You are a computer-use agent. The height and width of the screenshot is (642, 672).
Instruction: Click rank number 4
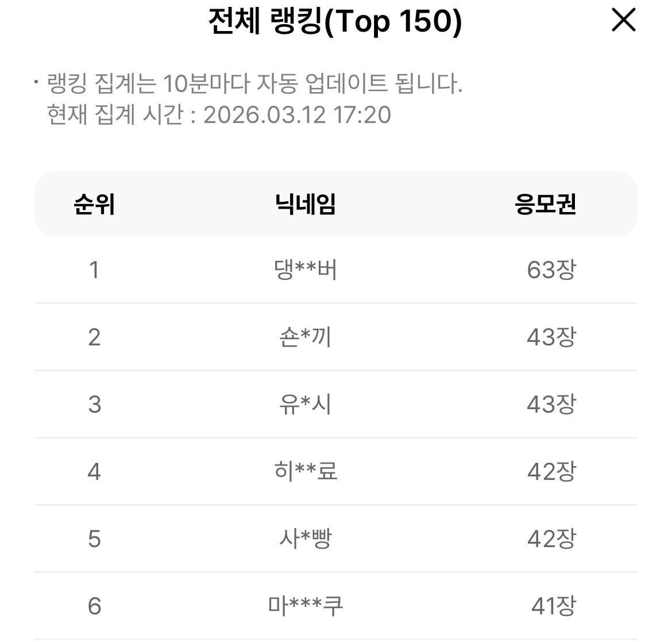click(94, 471)
